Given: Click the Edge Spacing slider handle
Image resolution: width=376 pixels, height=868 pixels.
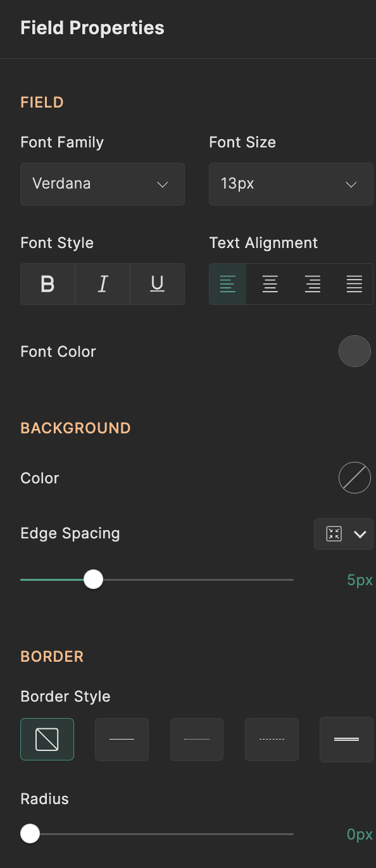Looking at the screenshot, I should 94,580.
